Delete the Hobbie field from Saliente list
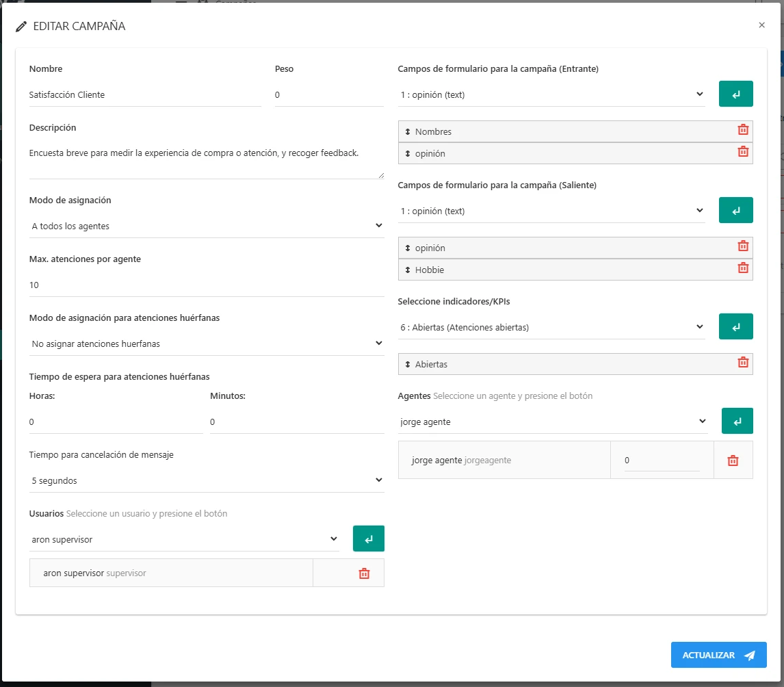 pos(743,268)
